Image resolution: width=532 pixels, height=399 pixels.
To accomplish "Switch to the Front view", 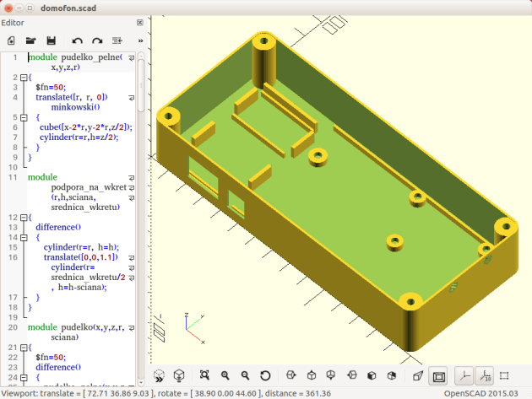I will [372, 375].
